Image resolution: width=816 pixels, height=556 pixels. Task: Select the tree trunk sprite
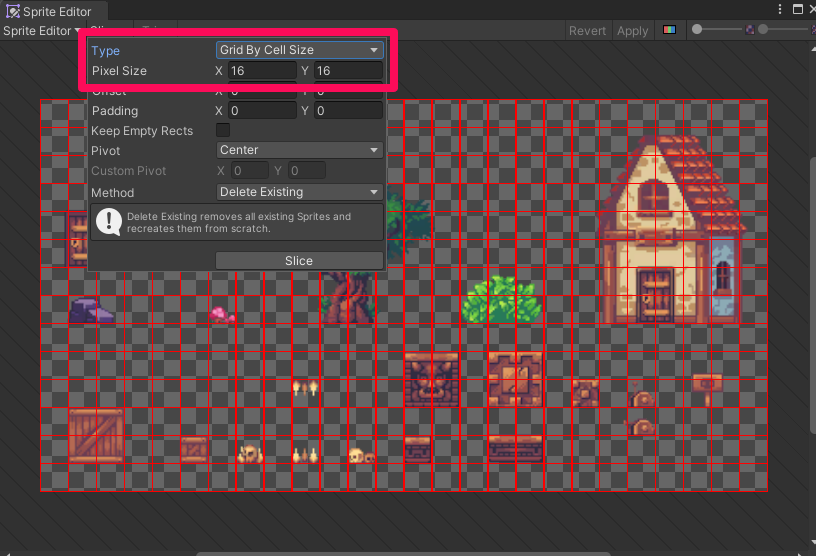[x=349, y=298]
